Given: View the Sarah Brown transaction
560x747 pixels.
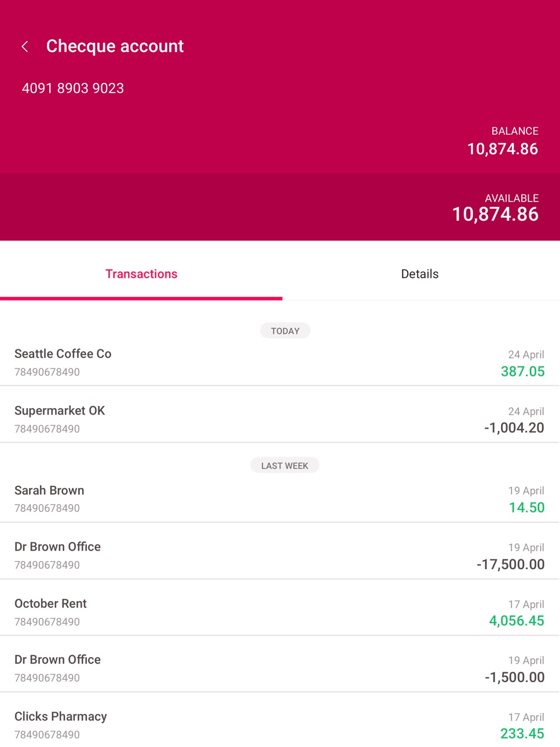Looking at the screenshot, I should [x=280, y=499].
